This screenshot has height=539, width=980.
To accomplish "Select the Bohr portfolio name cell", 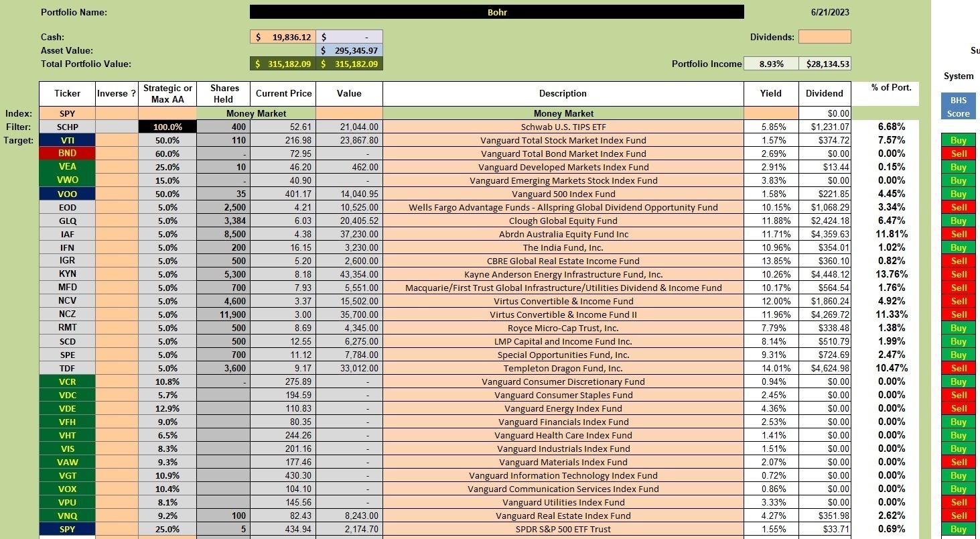I will tap(496, 12).
